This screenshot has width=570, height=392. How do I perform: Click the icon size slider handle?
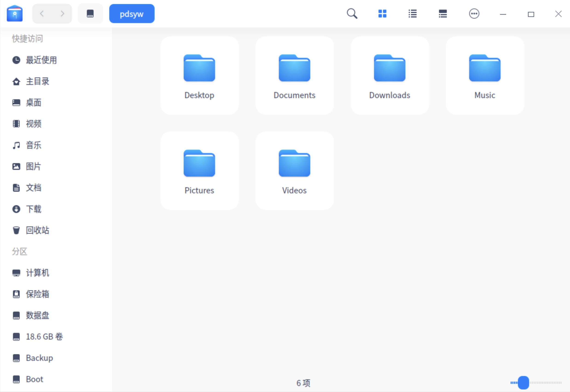point(523,383)
